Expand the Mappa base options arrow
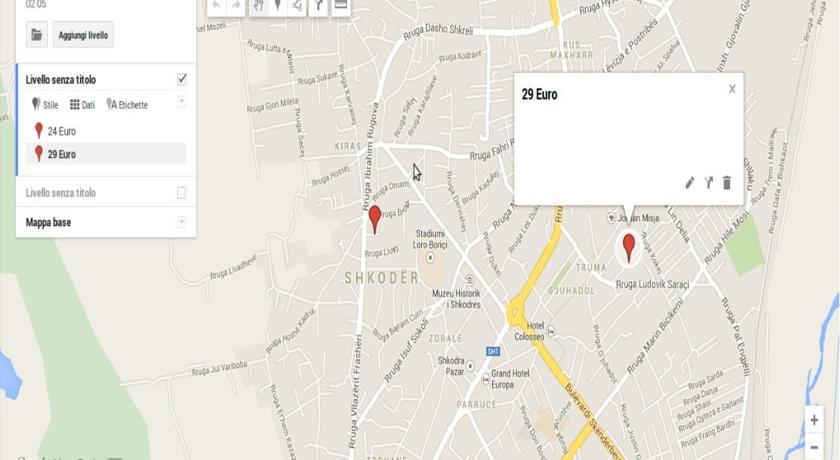The height and width of the screenshot is (460, 840). click(182, 222)
